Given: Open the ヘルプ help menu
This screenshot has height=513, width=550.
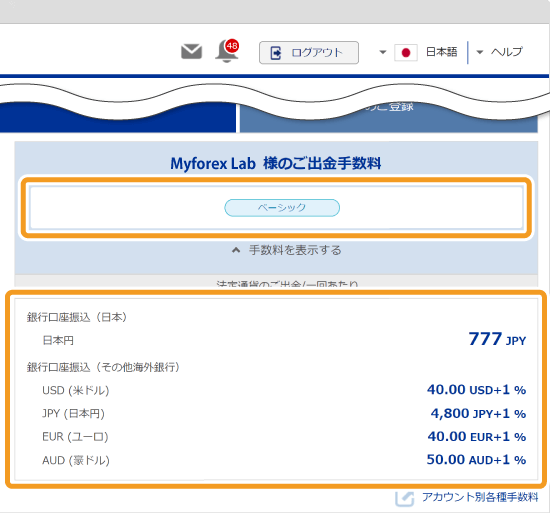Looking at the screenshot, I should pyautogui.click(x=507, y=52).
